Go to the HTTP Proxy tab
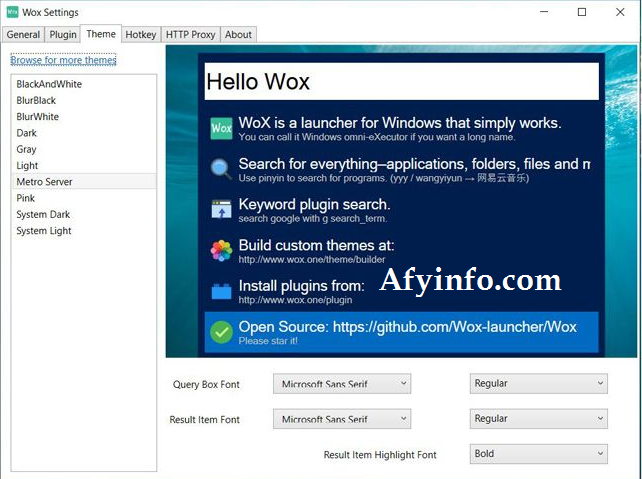The image size is (642, 479). click(x=190, y=35)
